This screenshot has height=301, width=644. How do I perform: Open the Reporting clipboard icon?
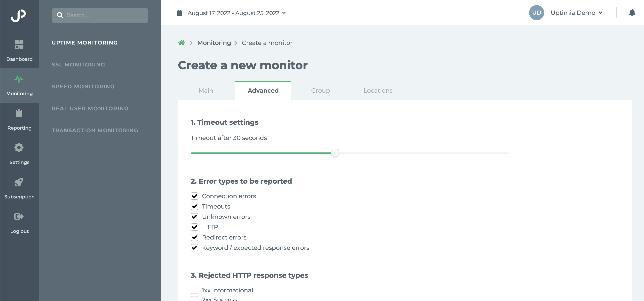tap(19, 114)
